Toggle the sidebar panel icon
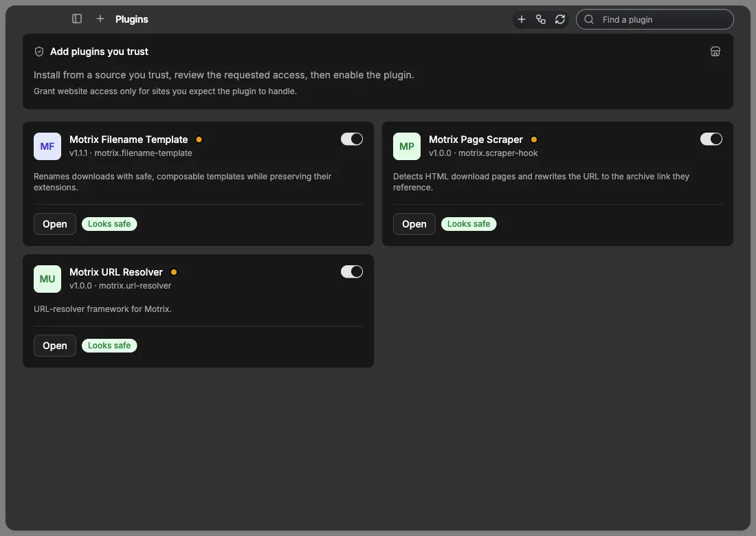The image size is (756, 536). pos(77,19)
